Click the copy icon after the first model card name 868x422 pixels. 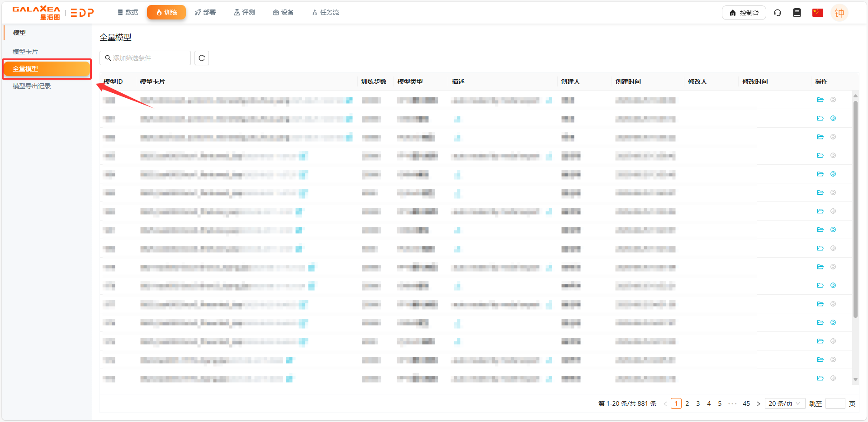pos(349,100)
